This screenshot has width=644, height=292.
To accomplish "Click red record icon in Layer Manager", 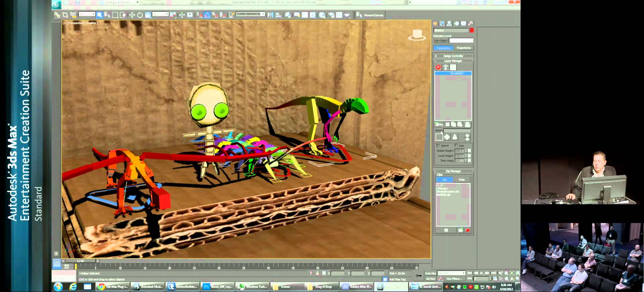I will pyautogui.click(x=438, y=67).
